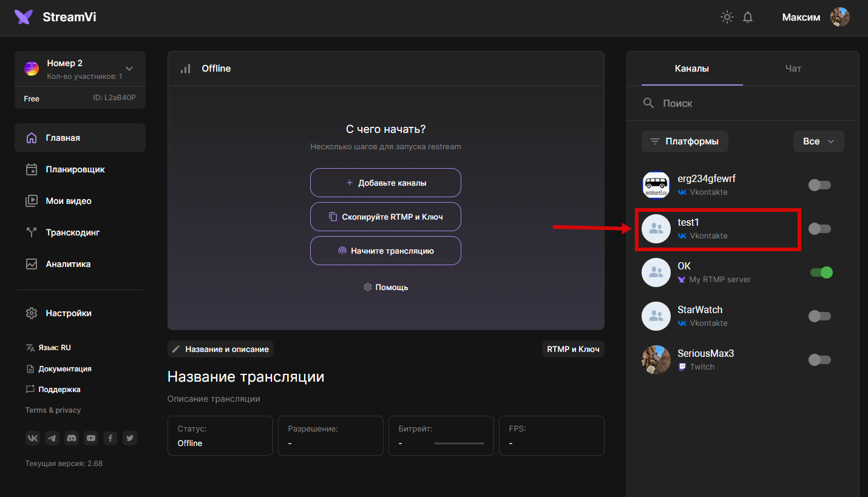Open Максим profile avatar
868x497 pixels.
(x=840, y=17)
